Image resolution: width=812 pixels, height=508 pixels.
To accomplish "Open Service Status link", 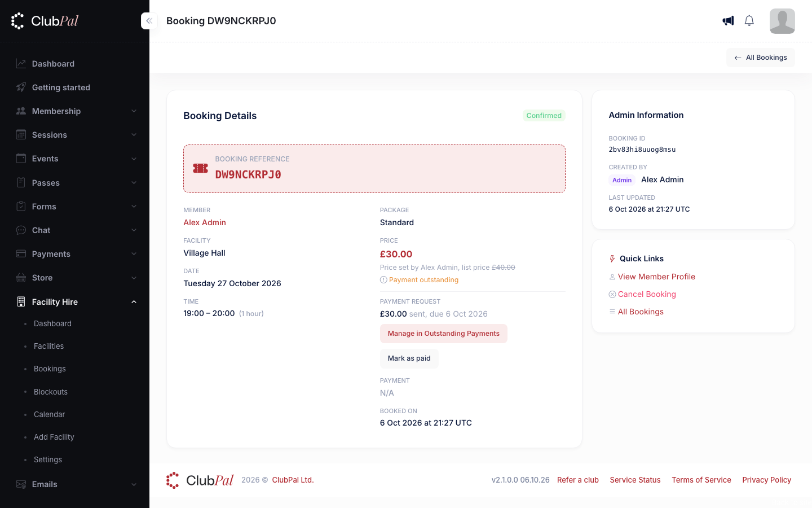I will 635,480.
